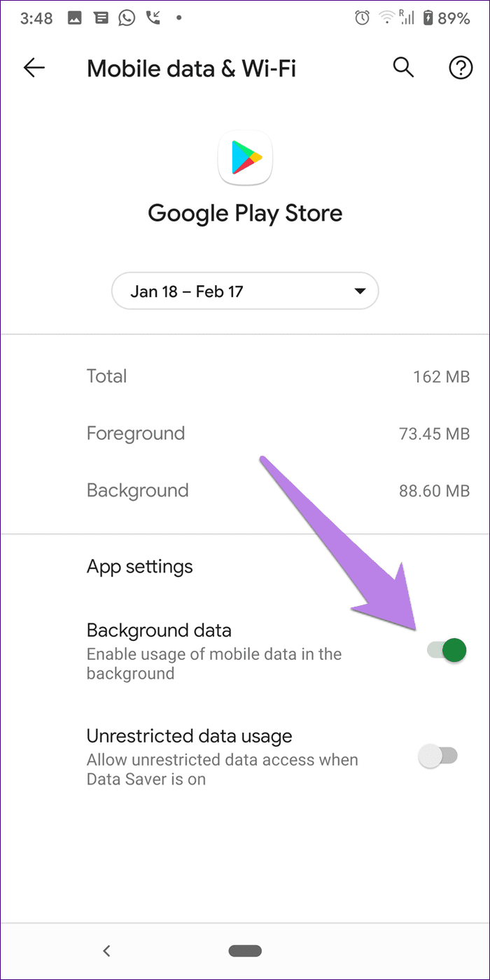Click the date range dropdown arrow
This screenshot has height=980, width=490.
[x=360, y=291]
